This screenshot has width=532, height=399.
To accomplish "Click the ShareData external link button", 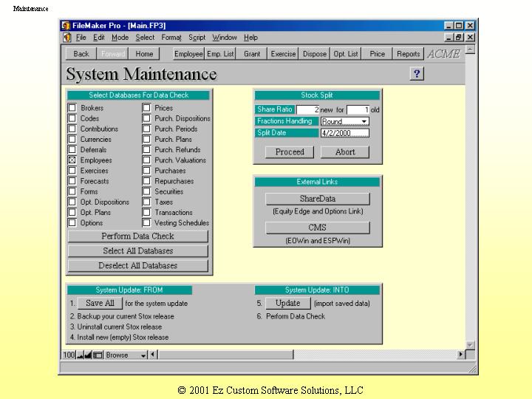I will 317,199.
